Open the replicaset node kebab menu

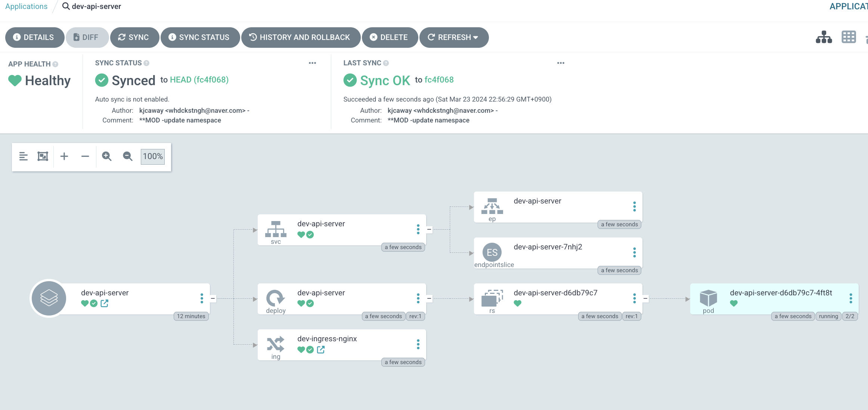click(634, 298)
